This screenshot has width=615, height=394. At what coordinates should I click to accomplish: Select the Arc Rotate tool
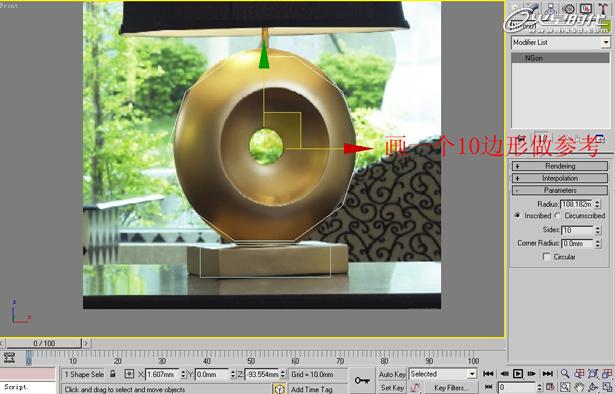(x=593, y=387)
